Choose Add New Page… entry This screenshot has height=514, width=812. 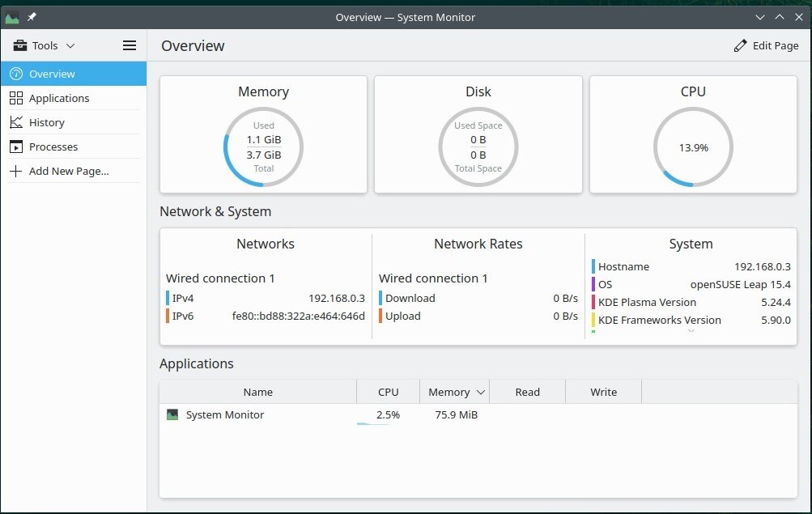(x=74, y=171)
